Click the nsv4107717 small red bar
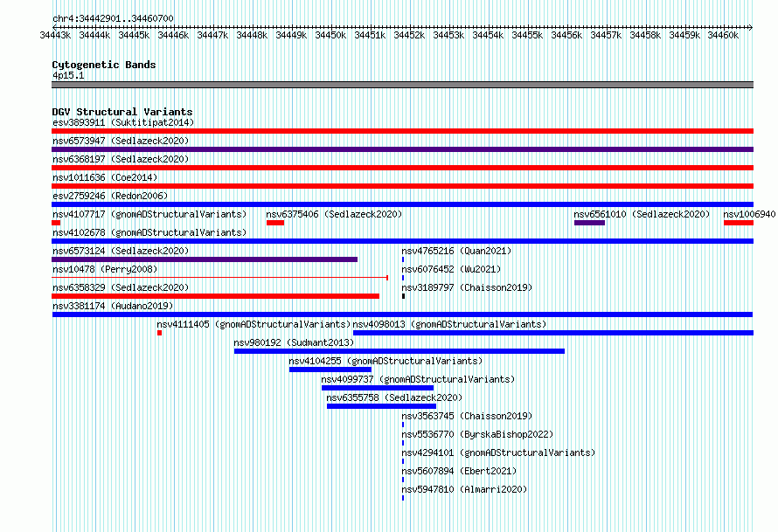 [x=56, y=223]
